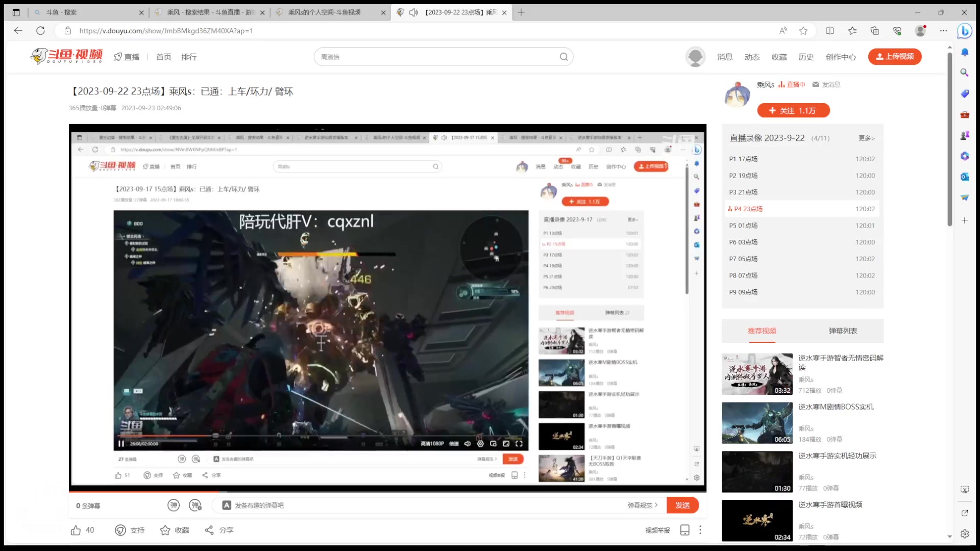This screenshot has width=980, height=551.
Task: Open 逆水寒M剧情BOSS实机 thumbnail
Action: tap(757, 423)
